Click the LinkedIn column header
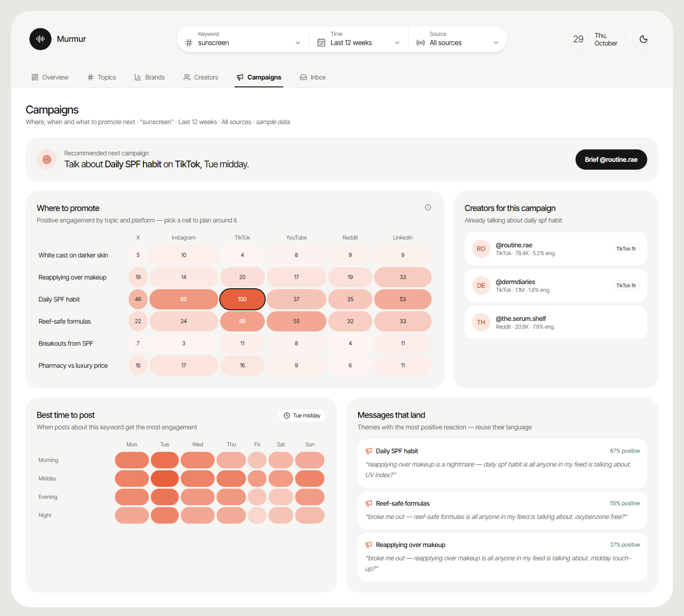Screen dimensions: 684x616 pos(403,238)
